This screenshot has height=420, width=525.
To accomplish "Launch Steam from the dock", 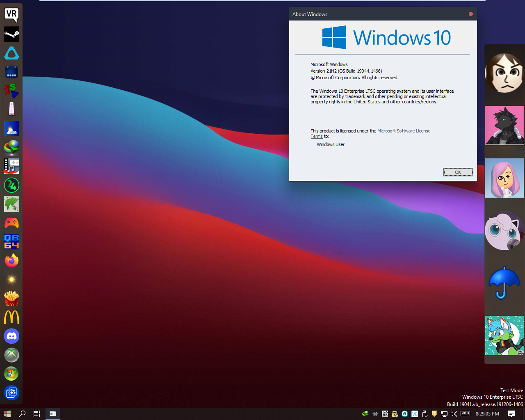I will (x=11, y=34).
